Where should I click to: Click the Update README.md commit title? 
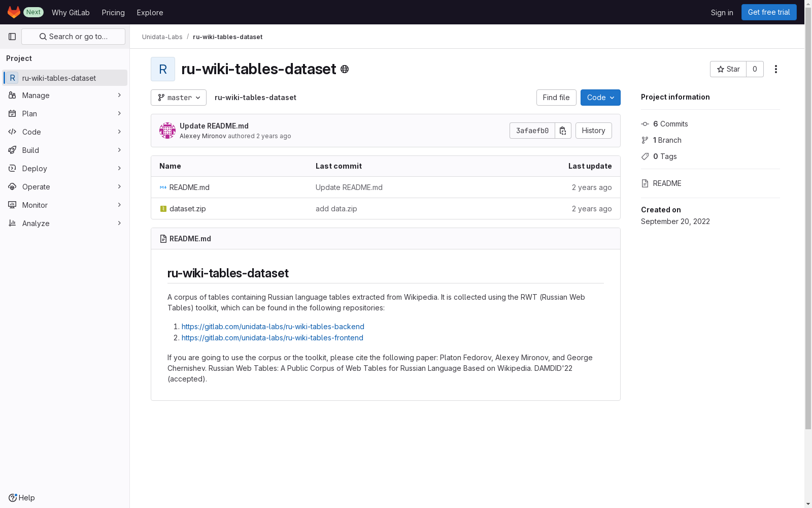coord(214,126)
